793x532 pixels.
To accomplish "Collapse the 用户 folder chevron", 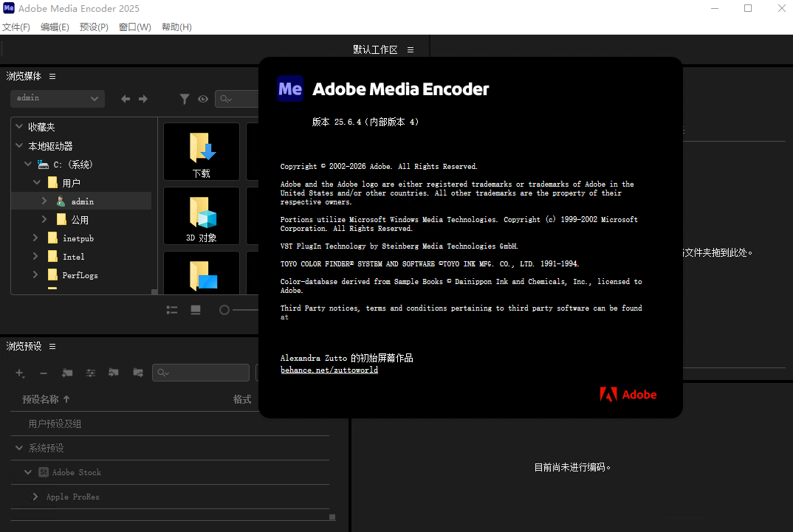I will tap(37, 182).
